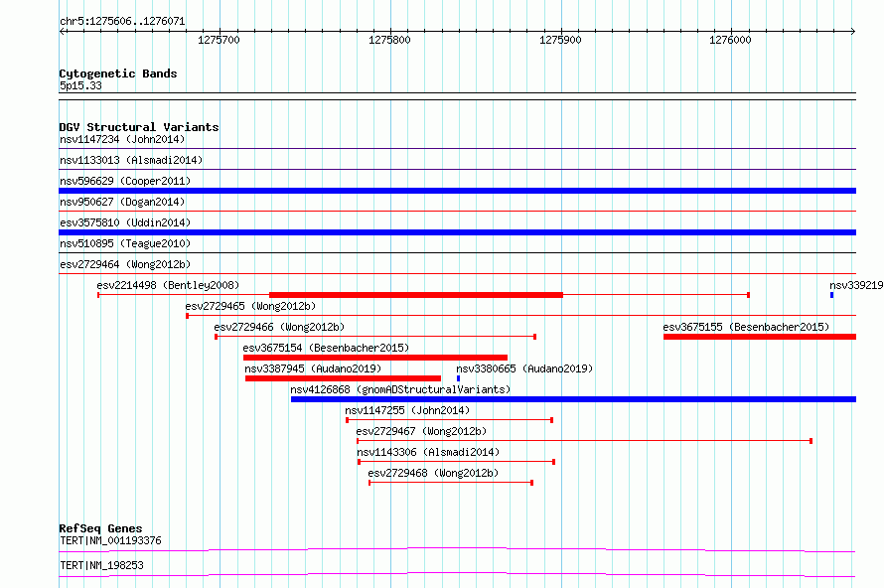Click the Cytogenetic Bands track title
Image resolution: width=884 pixels, height=588 pixels.
pyautogui.click(x=118, y=73)
